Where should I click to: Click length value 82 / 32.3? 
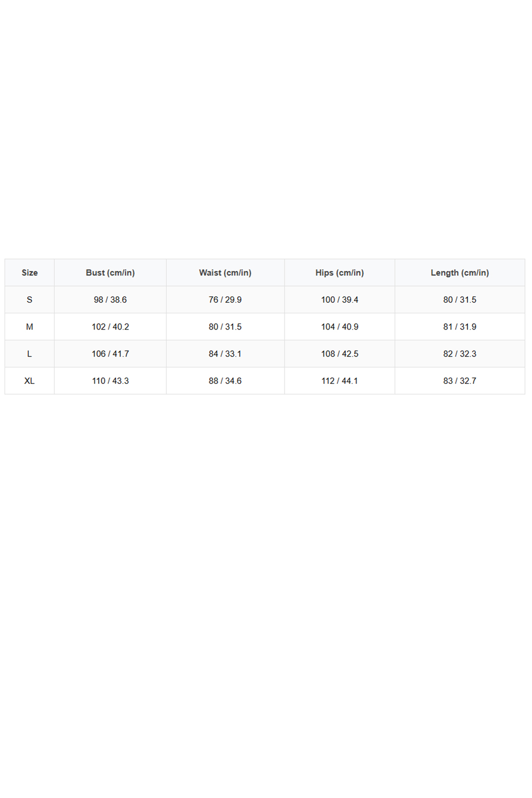(x=460, y=354)
